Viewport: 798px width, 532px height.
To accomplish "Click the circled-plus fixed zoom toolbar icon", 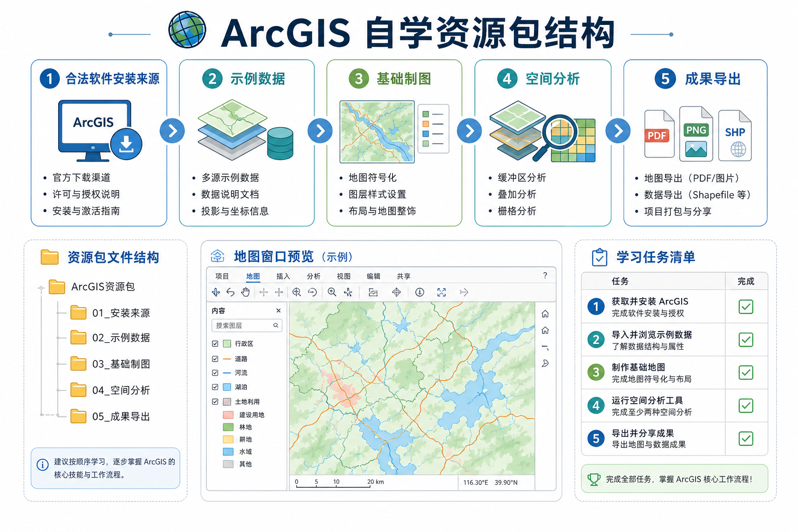I will (297, 292).
